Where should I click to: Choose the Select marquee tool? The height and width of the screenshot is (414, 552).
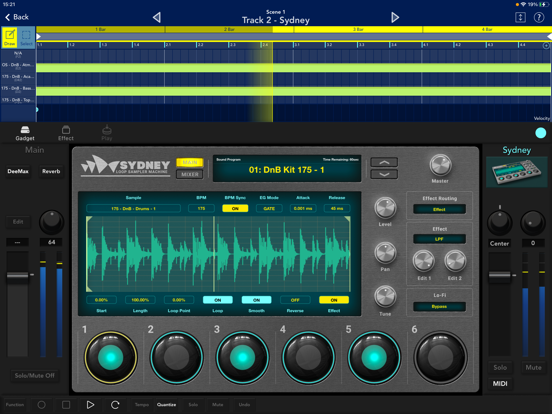(x=26, y=37)
